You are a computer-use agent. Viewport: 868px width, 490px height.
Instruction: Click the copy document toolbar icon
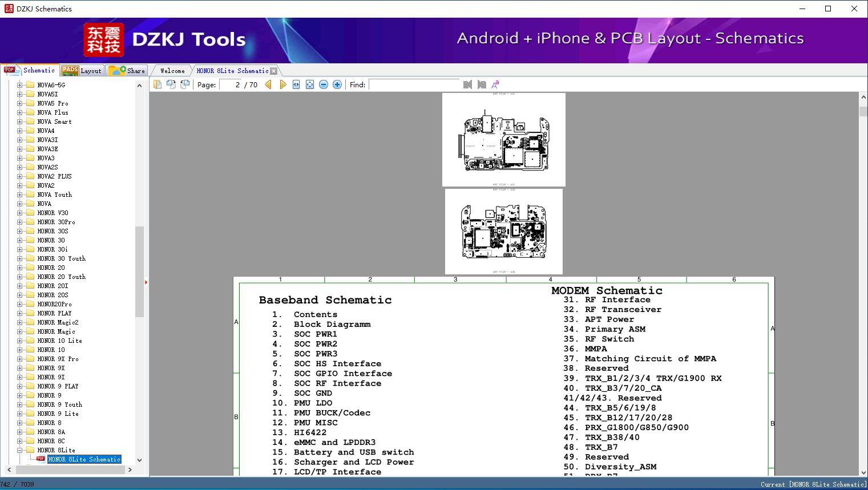pyautogui.click(x=158, y=84)
